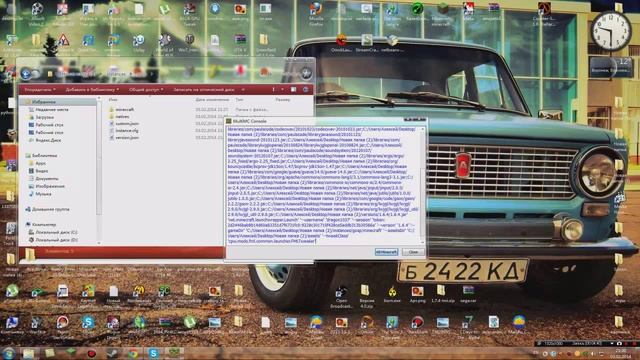
Task: Click Close button in MultiMC Console
Action: [413, 252]
